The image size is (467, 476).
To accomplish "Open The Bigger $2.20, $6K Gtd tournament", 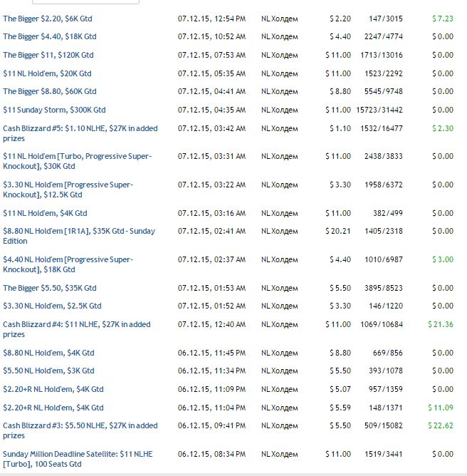I will pyautogui.click(x=48, y=18).
